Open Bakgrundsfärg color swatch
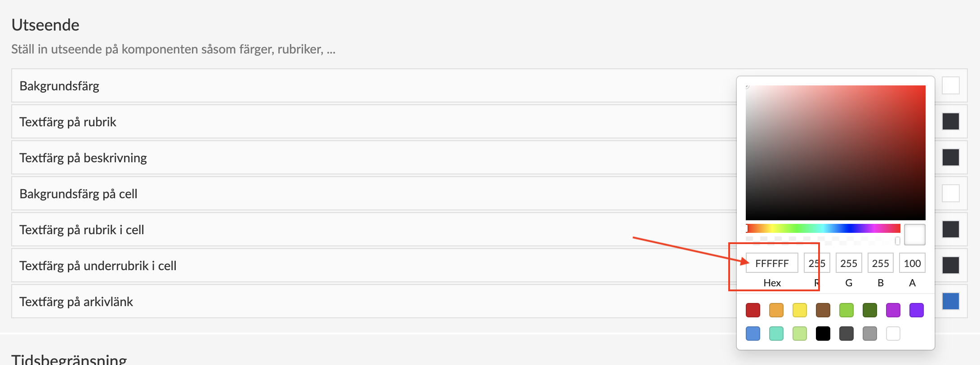Viewport: 980px width, 365px height. pyautogui.click(x=950, y=85)
